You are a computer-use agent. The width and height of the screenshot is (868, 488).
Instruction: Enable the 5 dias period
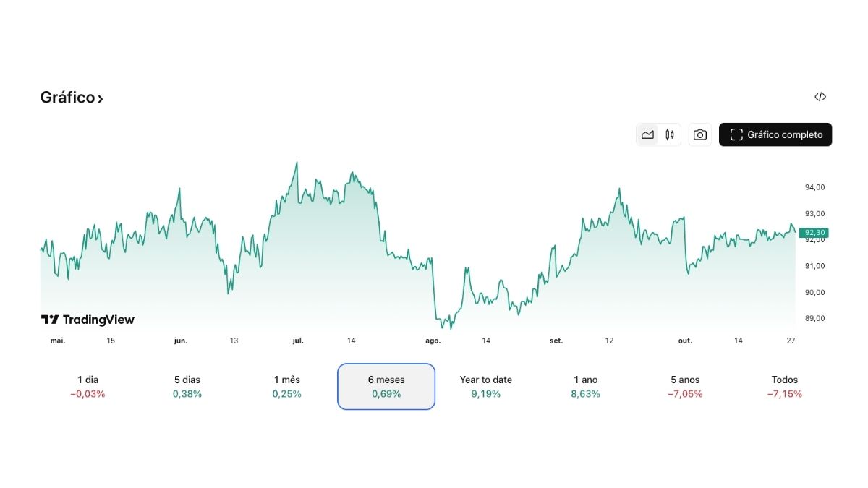tap(187, 386)
